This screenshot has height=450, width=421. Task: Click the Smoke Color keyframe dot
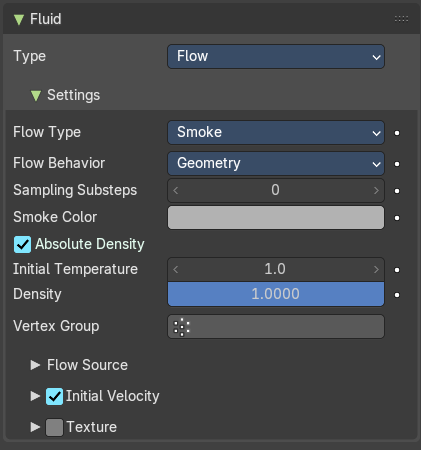pos(397,218)
